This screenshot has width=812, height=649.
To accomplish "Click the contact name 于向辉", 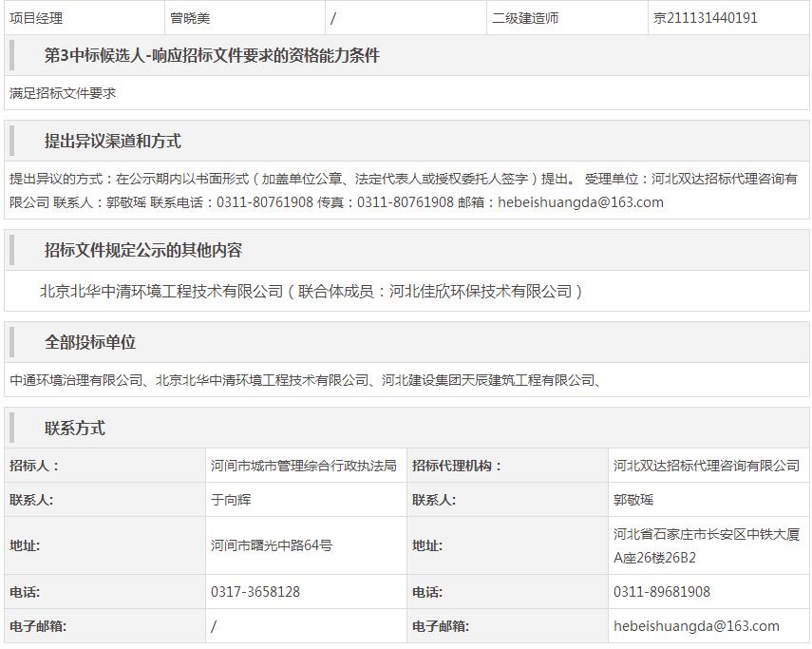I will 231,500.
